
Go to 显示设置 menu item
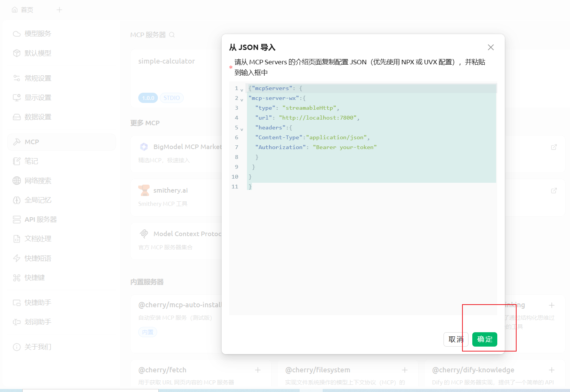(x=38, y=98)
